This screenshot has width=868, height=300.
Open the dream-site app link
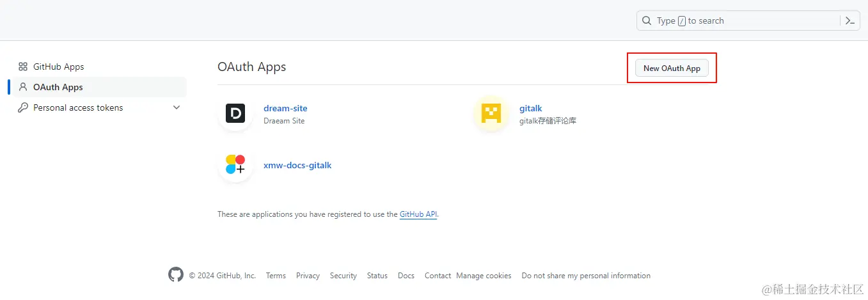pos(285,108)
